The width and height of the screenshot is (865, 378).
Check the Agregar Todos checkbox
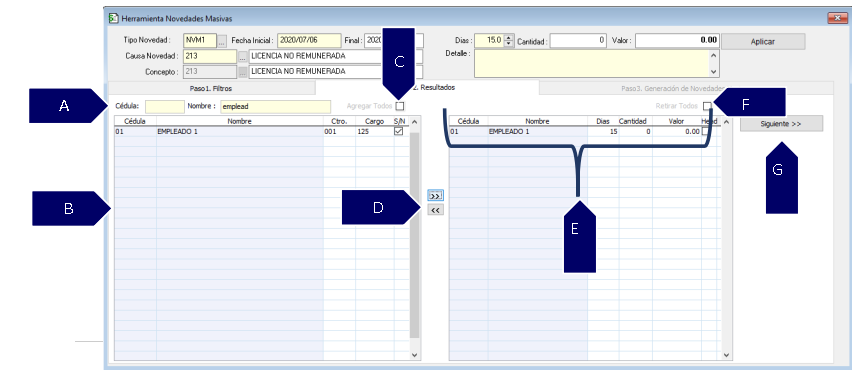point(400,106)
